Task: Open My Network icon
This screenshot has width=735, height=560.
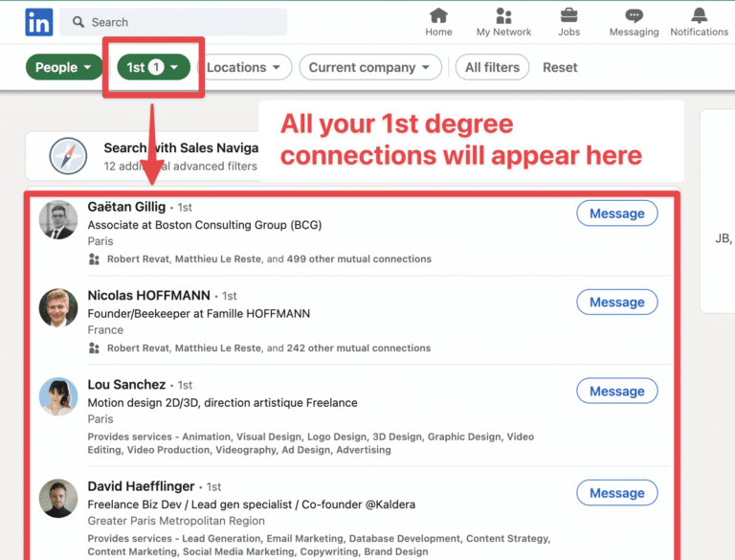Action: [x=503, y=16]
